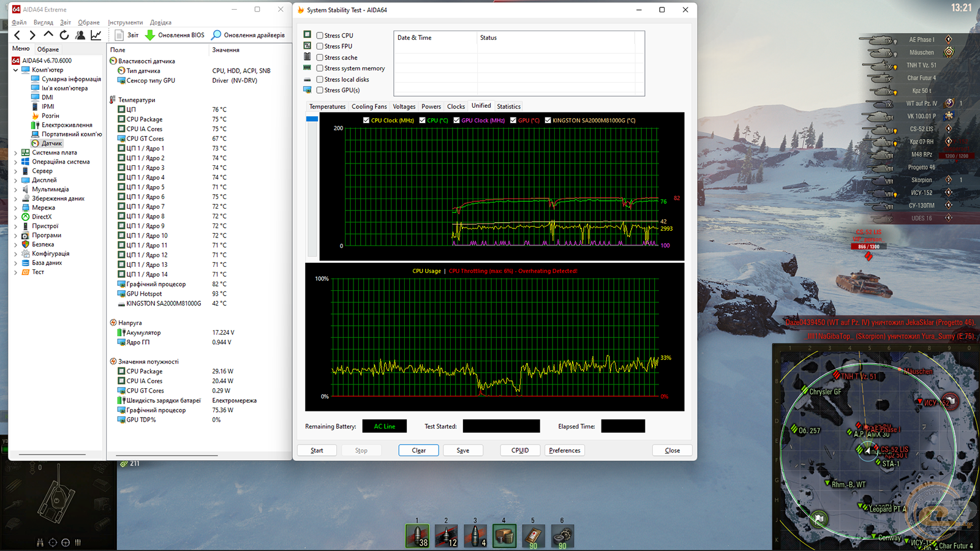
Task: Click the CPUID button
Action: coord(520,451)
